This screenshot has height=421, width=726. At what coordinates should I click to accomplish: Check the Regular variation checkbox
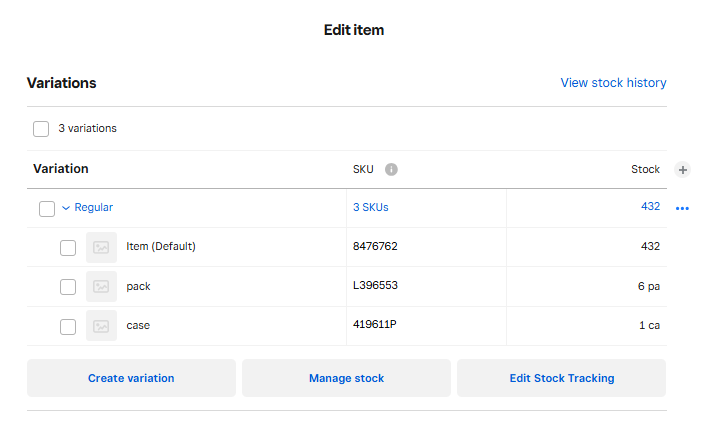pyautogui.click(x=47, y=208)
